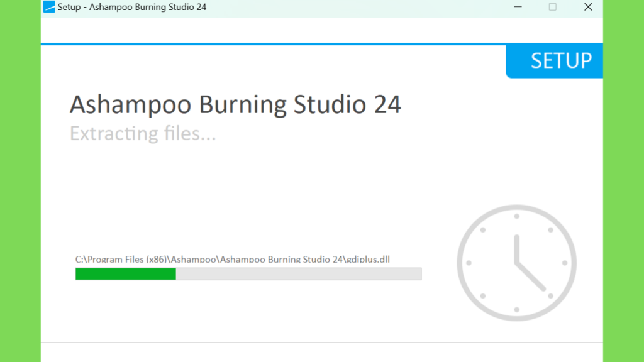Click the Ashampoo logo icon in title bar
Image resolution: width=644 pixels, height=362 pixels.
click(x=49, y=8)
